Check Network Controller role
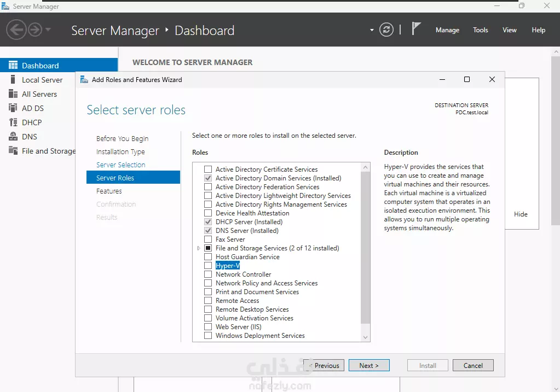The height and width of the screenshot is (392, 560). (x=208, y=274)
